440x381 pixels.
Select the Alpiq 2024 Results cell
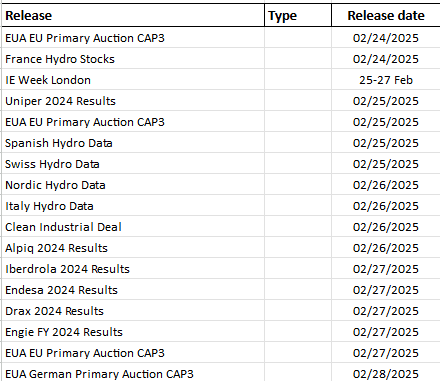point(133,248)
